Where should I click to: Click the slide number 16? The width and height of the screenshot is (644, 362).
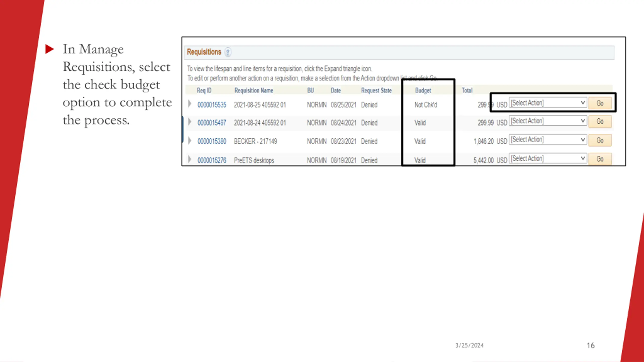(x=591, y=345)
